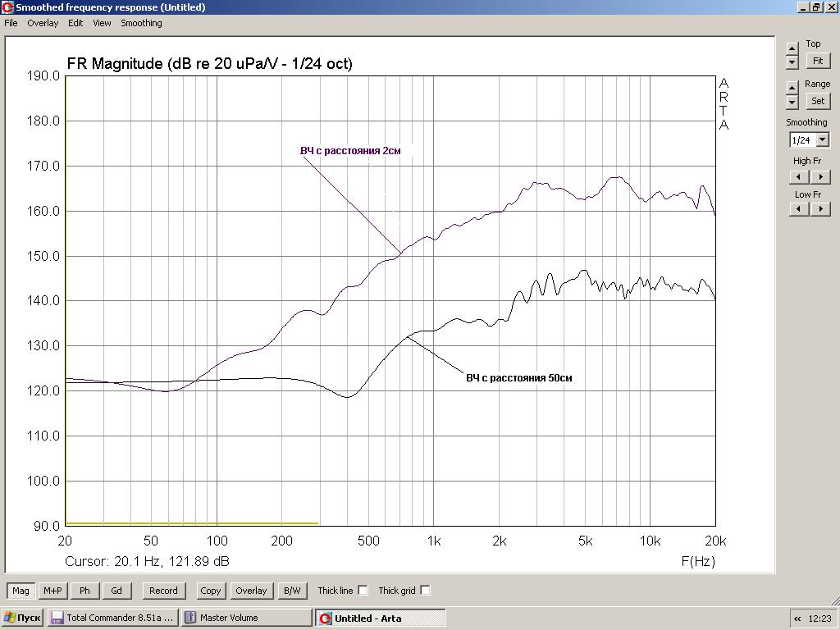
Task: Toggle B/W display mode
Action: [292, 591]
